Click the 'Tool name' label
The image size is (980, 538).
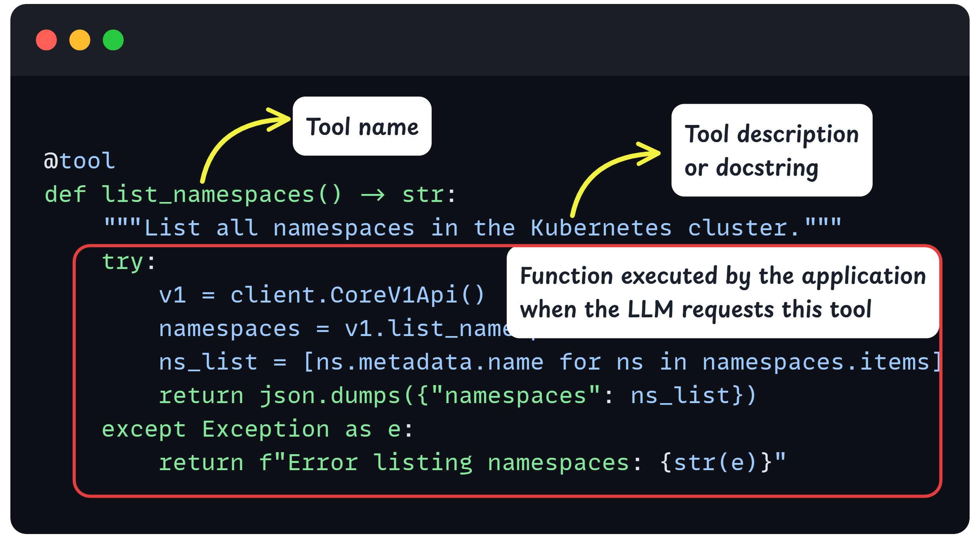pos(362,126)
